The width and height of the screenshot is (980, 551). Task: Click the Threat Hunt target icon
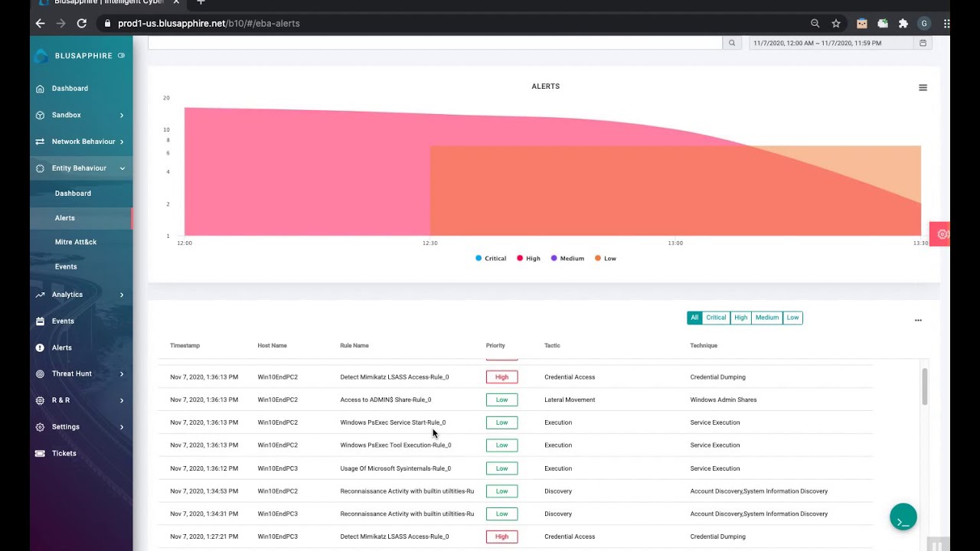pyautogui.click(x=40, y=374)
